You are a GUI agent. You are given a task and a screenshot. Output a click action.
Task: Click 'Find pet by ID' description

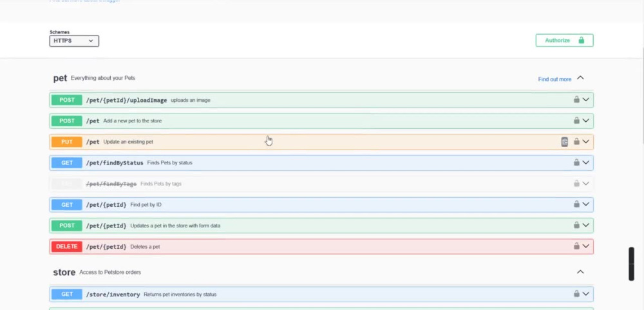coord(146,205)
